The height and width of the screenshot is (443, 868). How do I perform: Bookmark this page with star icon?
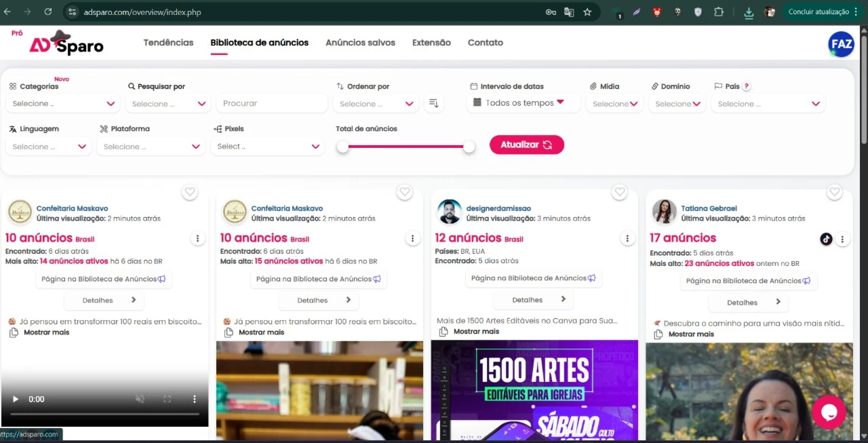[587, 12]
